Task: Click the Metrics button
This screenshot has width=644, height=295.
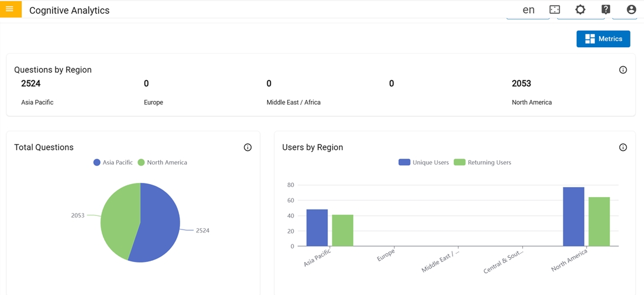Action: (603, 39)
